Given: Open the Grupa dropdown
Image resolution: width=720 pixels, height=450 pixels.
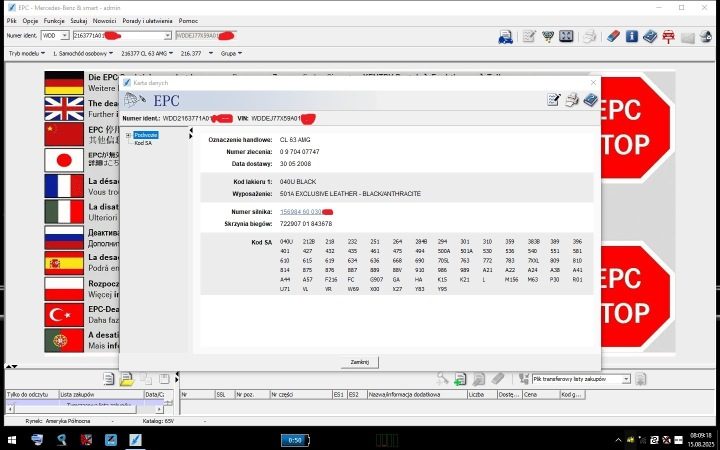Looking at the screenshot, I should [231, 53].
